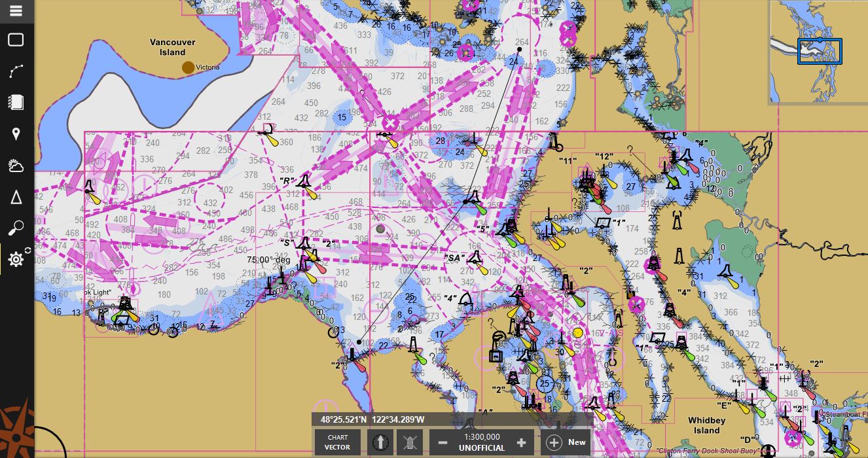Zoom out using the minus button
Screen dimensions: 868x458
click(x=443, y=443)
